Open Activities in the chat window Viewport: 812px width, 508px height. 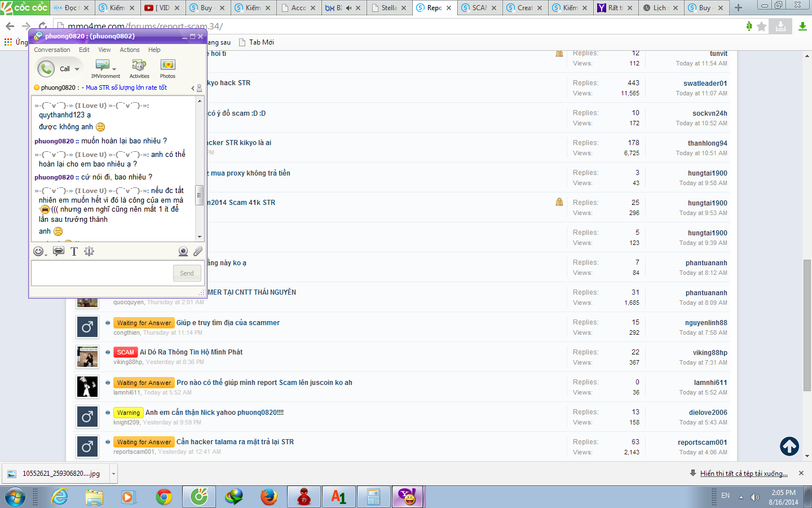(x=139, y=69)
